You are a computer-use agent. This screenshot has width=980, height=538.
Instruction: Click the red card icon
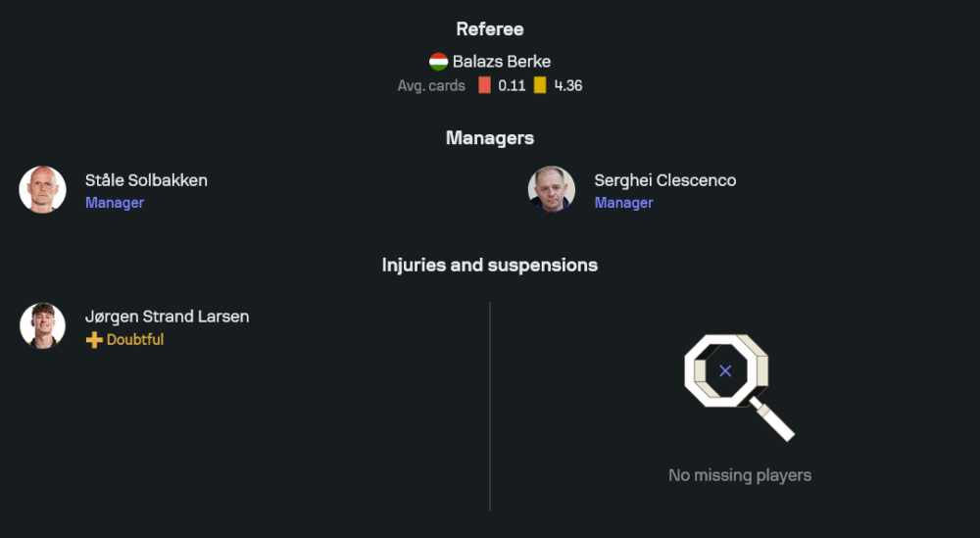tap(484, 85)
